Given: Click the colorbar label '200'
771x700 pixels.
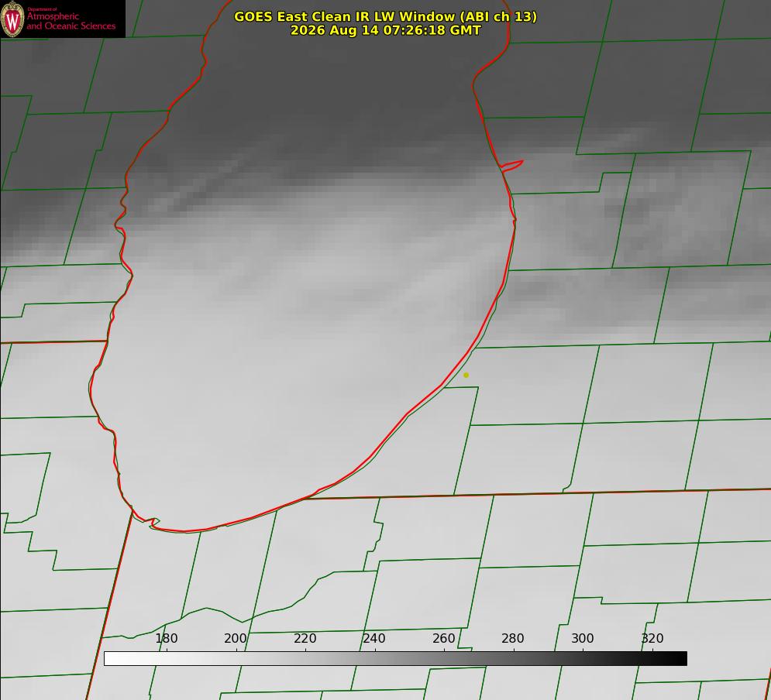Looking at the screenshot, I should point(236,638).
